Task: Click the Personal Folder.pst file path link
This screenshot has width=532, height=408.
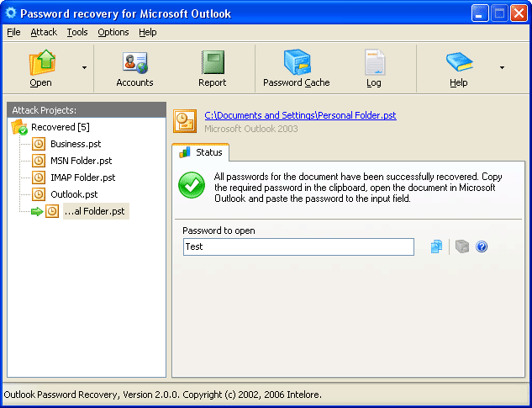Action: pyautogui.click(x=300, y=115)
